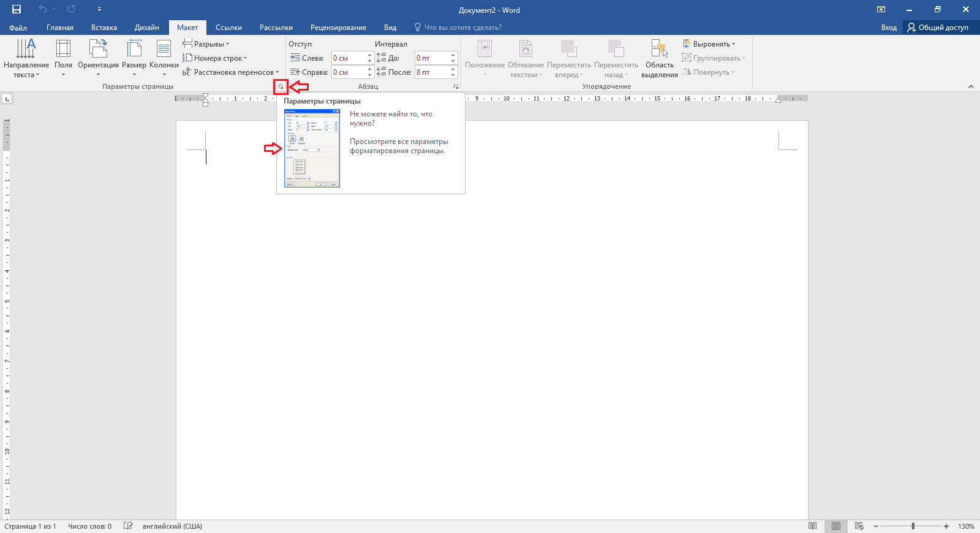Click the Страница 1 из 1 status

(30, 526)
